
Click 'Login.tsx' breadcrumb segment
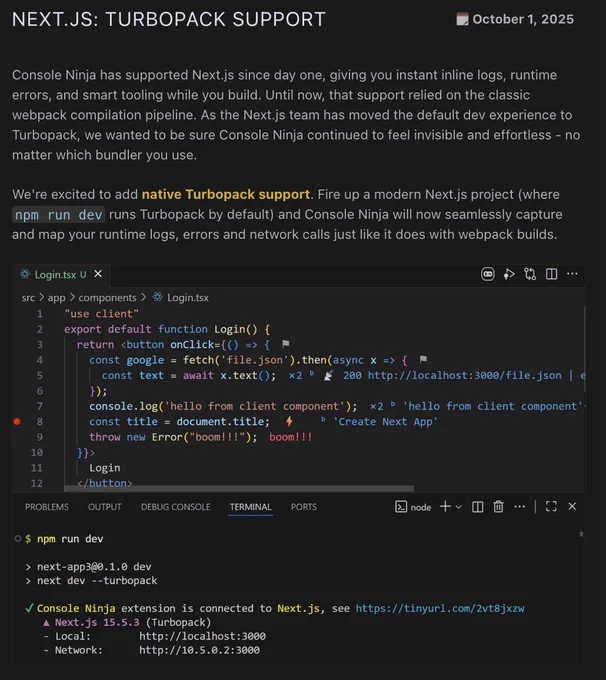pos(187,298)
